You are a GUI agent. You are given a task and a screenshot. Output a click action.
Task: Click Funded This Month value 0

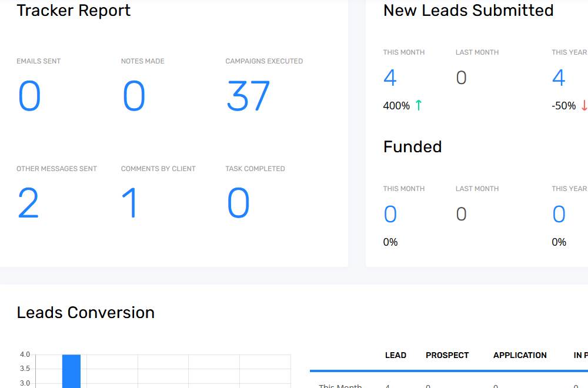390,214
